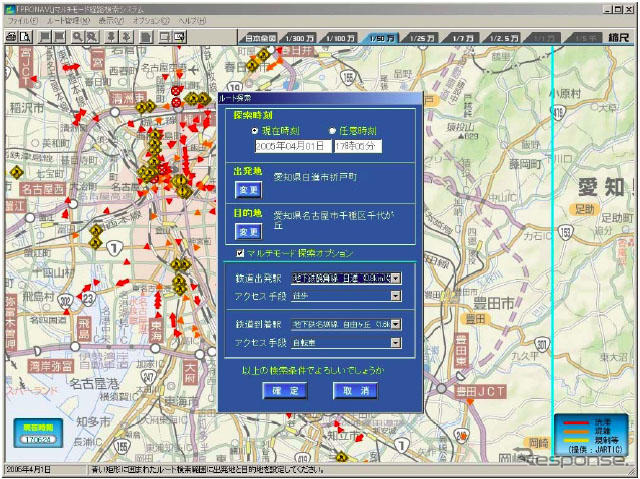Click the rightmost toolbar icon
This screenshot has height=479, width=640.
[x=180, y=36]
